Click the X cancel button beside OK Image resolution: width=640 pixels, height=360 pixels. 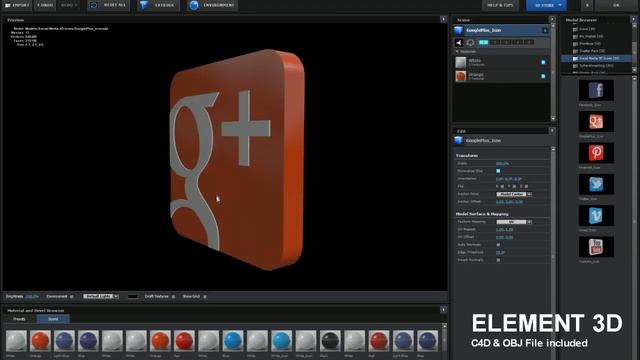(x=587, y=5)
